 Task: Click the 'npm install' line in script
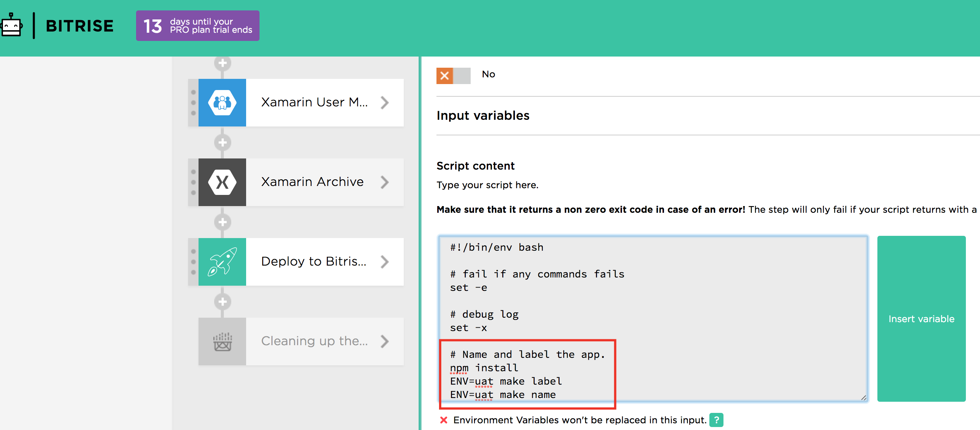click(x=484, y=368)
